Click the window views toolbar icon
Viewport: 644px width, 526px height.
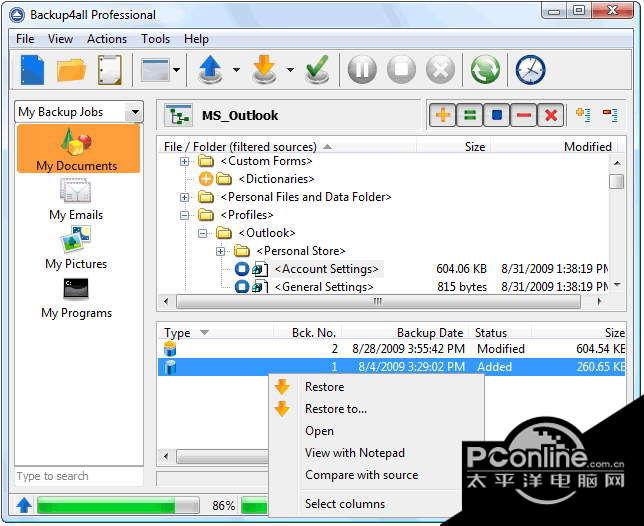click(154, 70)
